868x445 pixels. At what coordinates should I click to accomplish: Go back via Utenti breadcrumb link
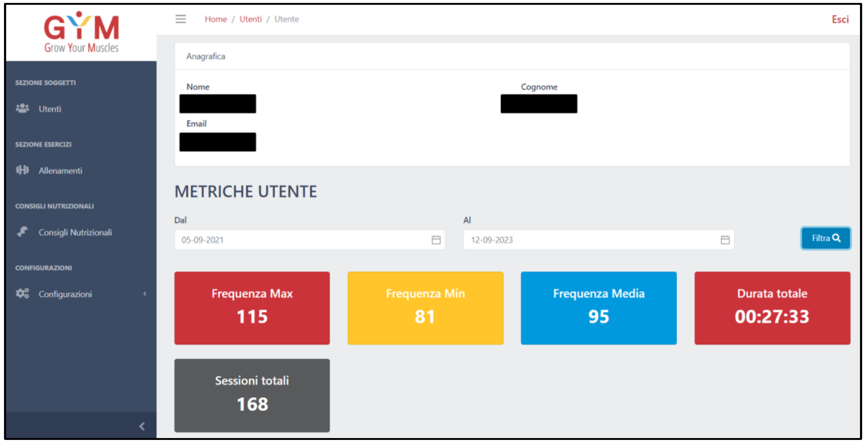[x=250, y=19]
